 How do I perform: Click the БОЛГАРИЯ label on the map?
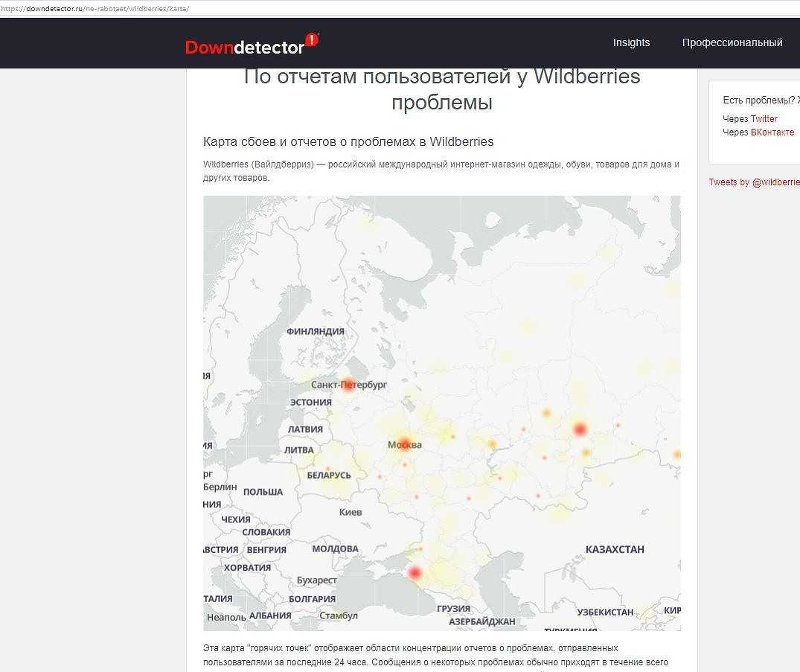(x=313, y=598)
